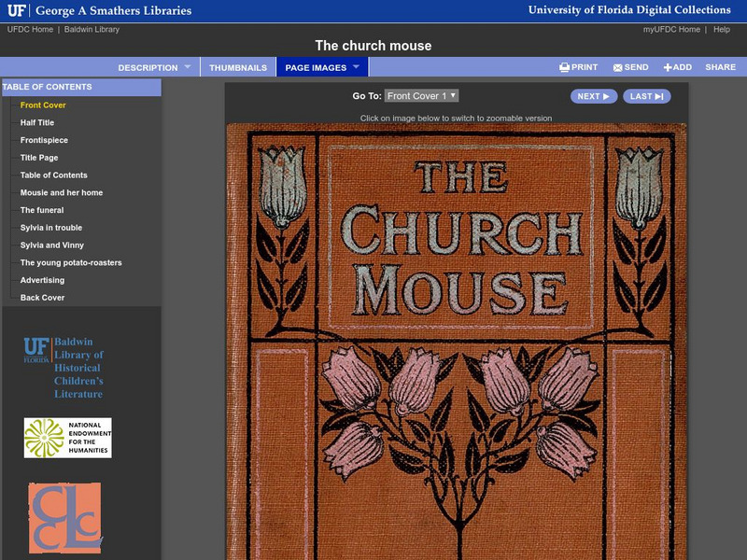Jump to last page with Last button

[646, 96]
